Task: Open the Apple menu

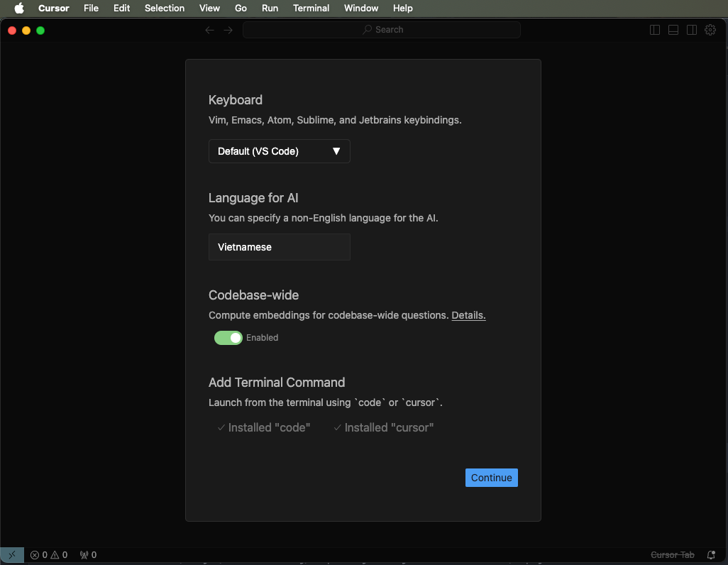Action: click(19, 8)
